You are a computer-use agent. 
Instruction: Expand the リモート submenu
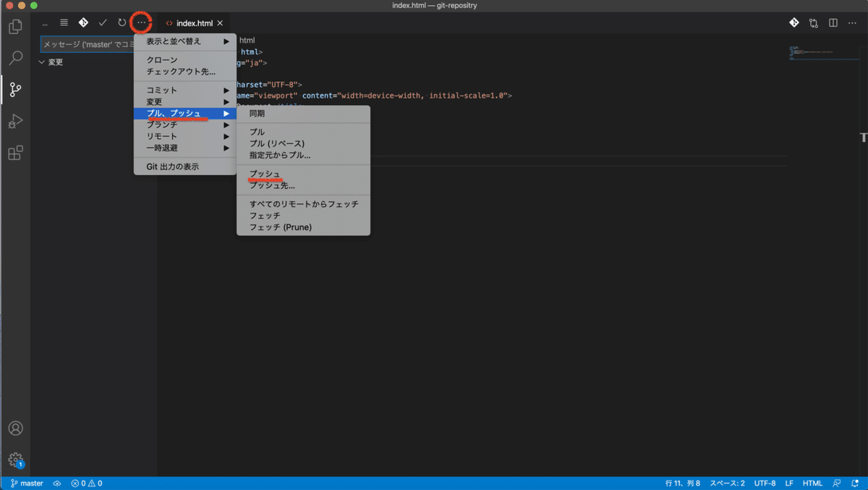[x=185, y=136]
